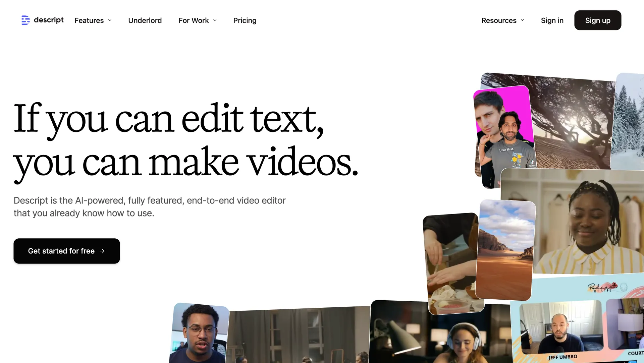
Task: Click the Podcast Bestie logo
Action: tap(603, 287)
